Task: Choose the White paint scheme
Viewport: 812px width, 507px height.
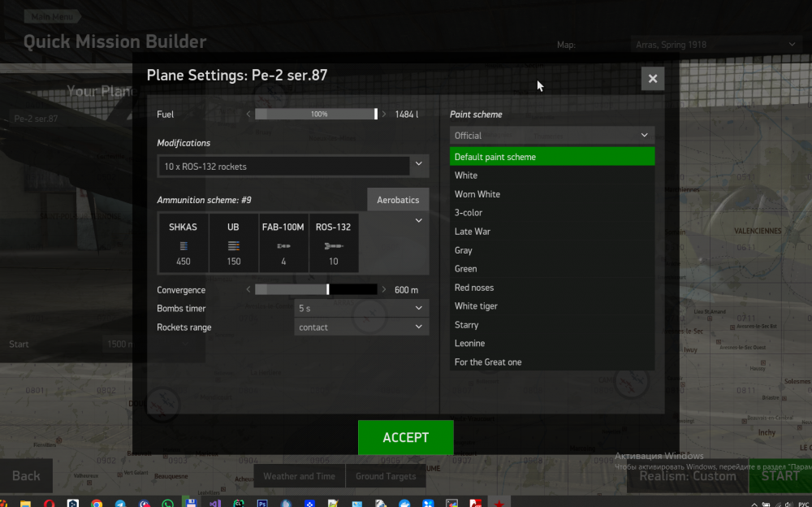Action: pos(552,175)
